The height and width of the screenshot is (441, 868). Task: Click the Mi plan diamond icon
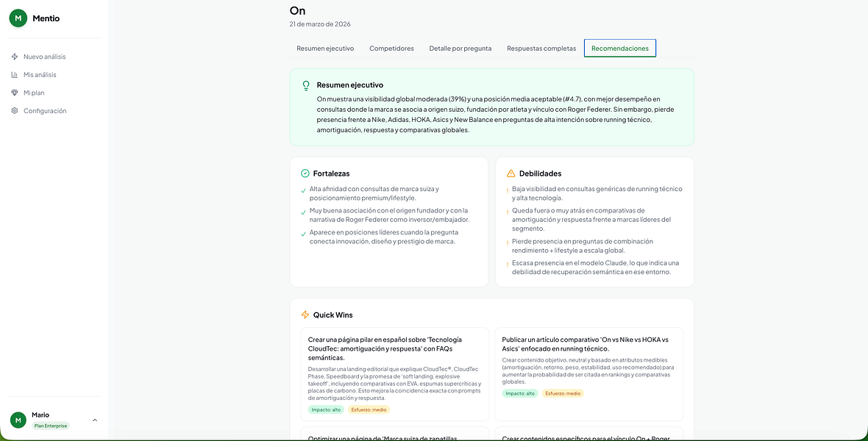pos(15,93)
